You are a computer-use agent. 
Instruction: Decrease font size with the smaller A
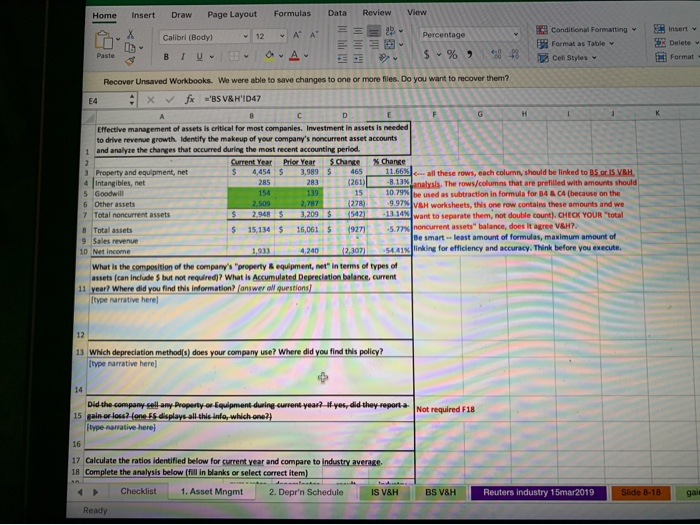coord(314,35)
